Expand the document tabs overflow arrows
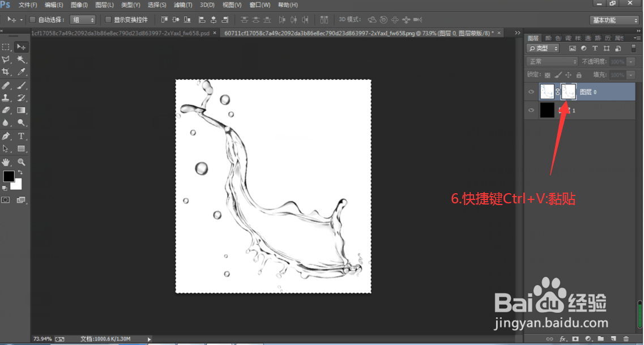 pyautogui.click(x=517, y=33)
